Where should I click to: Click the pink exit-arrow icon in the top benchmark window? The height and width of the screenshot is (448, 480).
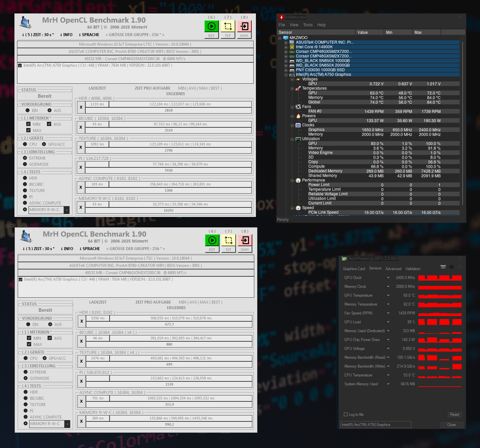coord(244,26)
